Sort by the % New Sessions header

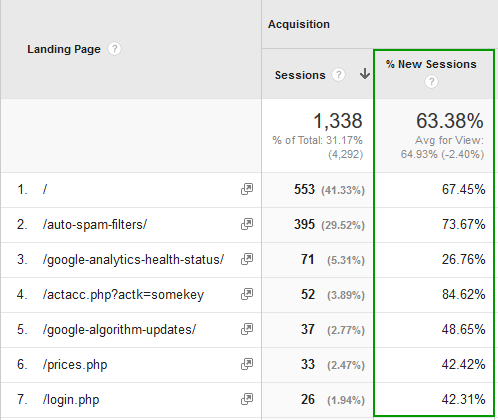pyautogui.click(x=431, y=64)
